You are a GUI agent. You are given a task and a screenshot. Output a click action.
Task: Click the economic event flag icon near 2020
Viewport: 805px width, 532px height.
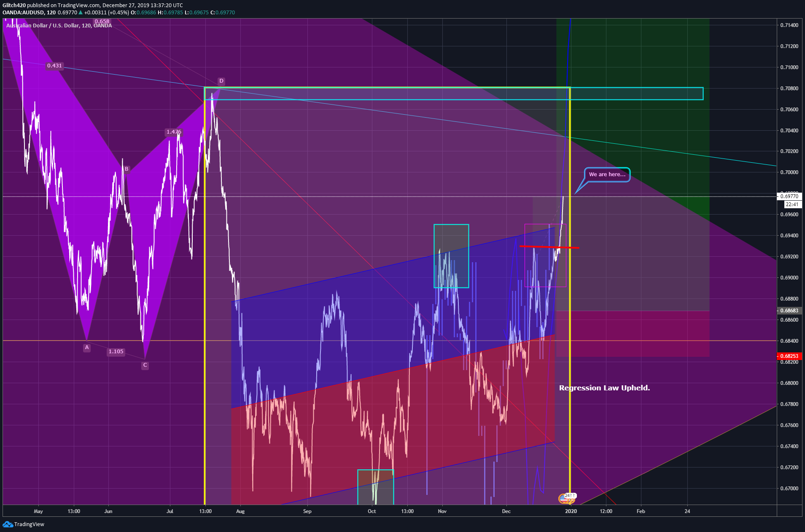(564, 499)
